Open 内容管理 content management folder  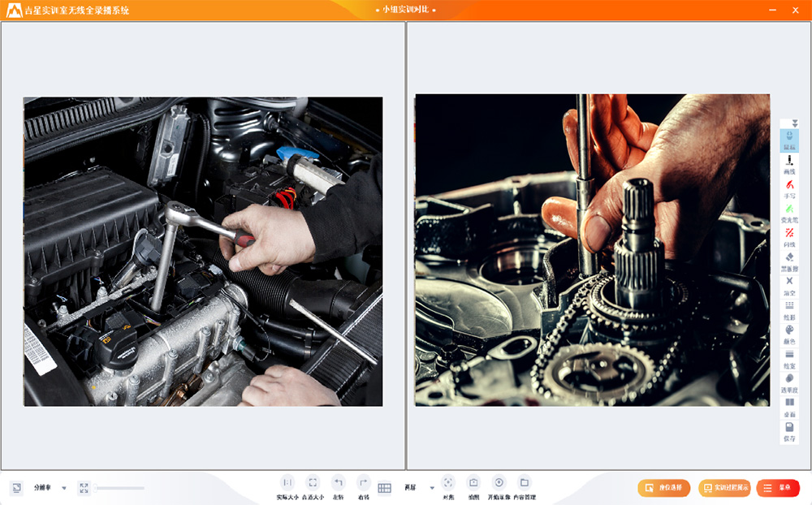[x=525, y=482]
